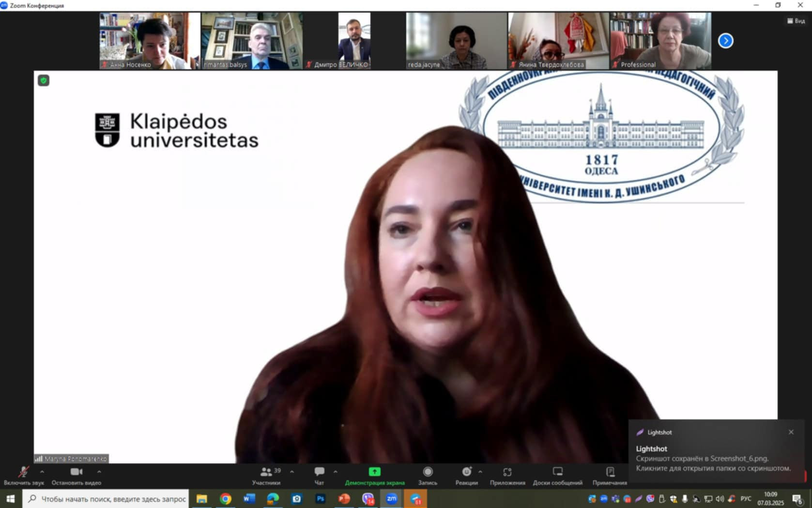This screenshot has height=508, width=812.
Task: Expand chat options arrow
Action: click(336, 472)
